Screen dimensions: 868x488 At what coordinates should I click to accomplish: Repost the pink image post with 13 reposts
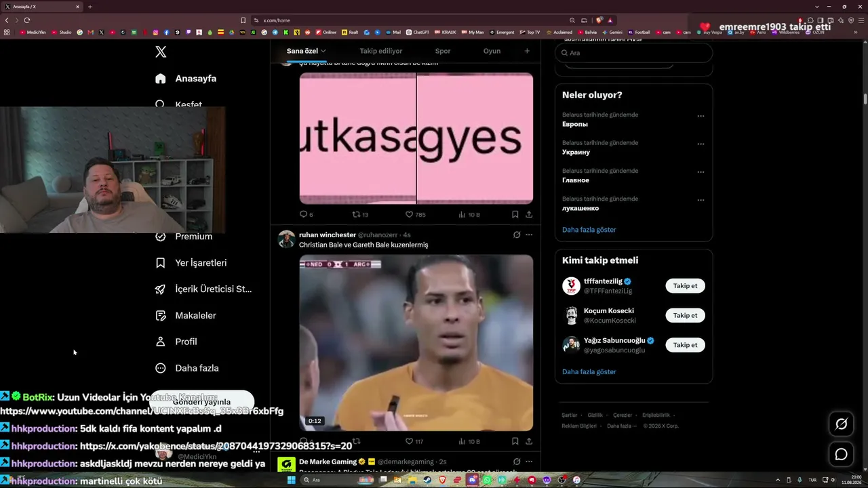360,214
